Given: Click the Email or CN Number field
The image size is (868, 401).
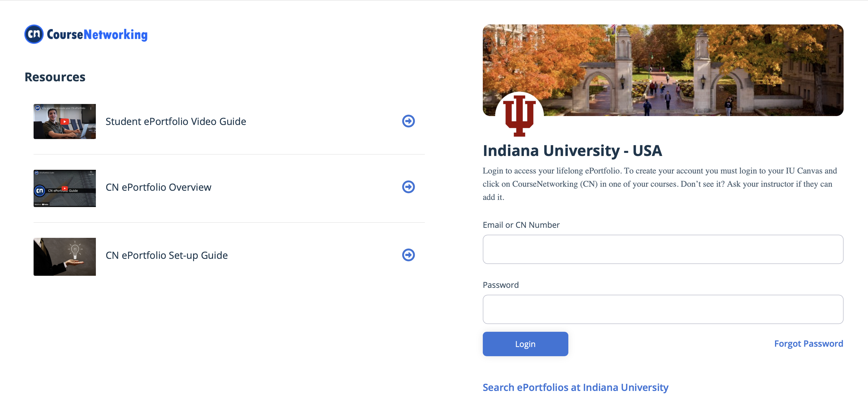Looking at the screenshot, I should point(663,249).
